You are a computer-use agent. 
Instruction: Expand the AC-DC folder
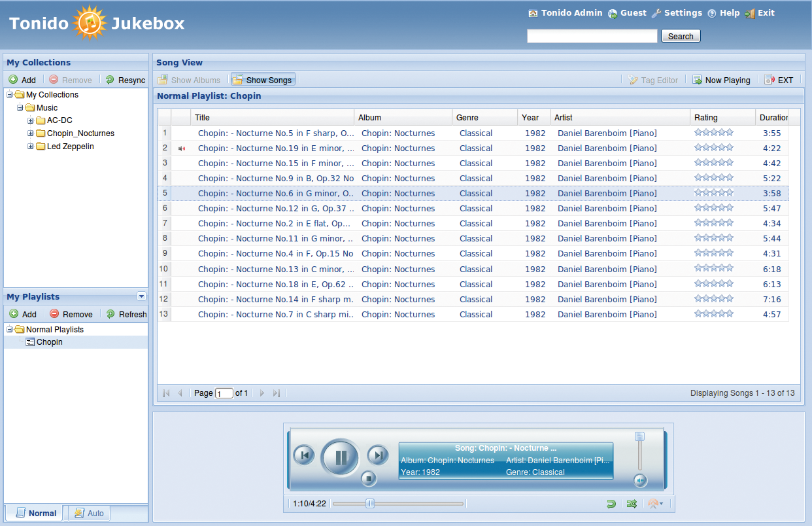pyautogui.click(x=31, y=120)
